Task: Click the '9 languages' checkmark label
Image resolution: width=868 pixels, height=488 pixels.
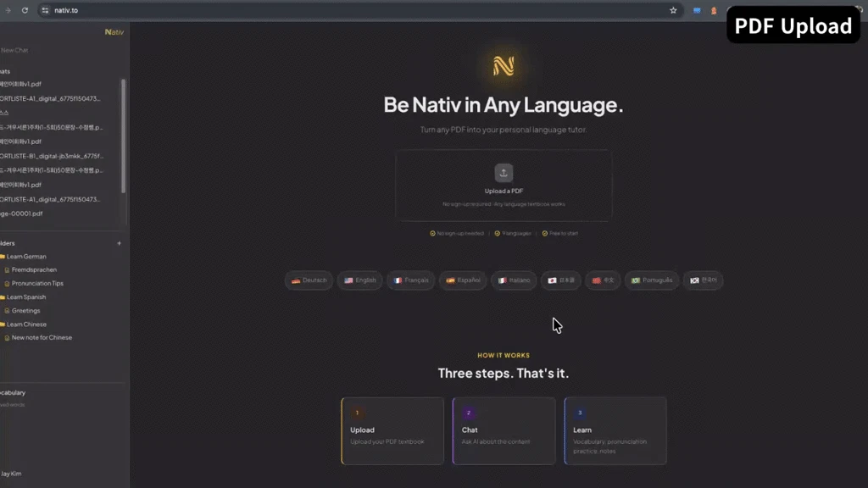Action: (x=513, y=234)
